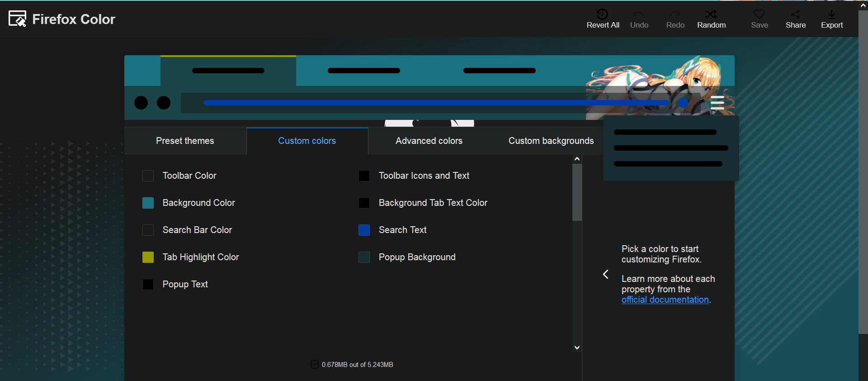868x381 pixels.
Task: Open the Tab Highlight Color swatch
Action: [x=148, y=257]
